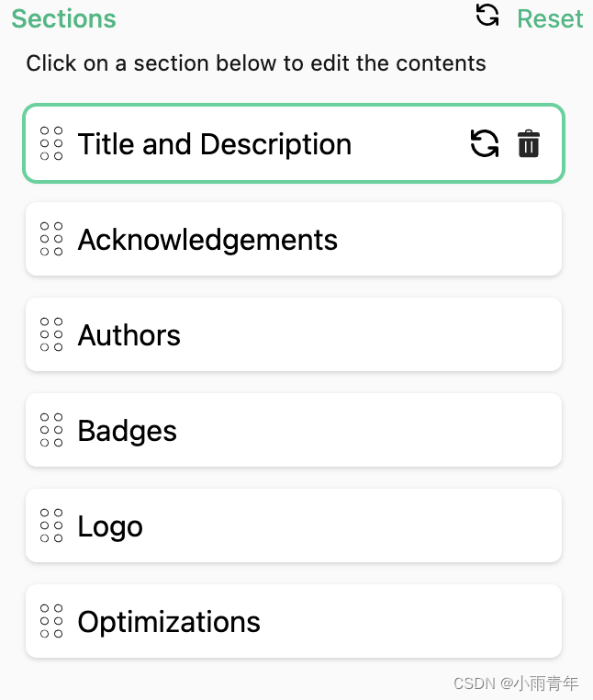Click the green Reset link
Viewport: 593px width, 700px height.
coord(550,18)
